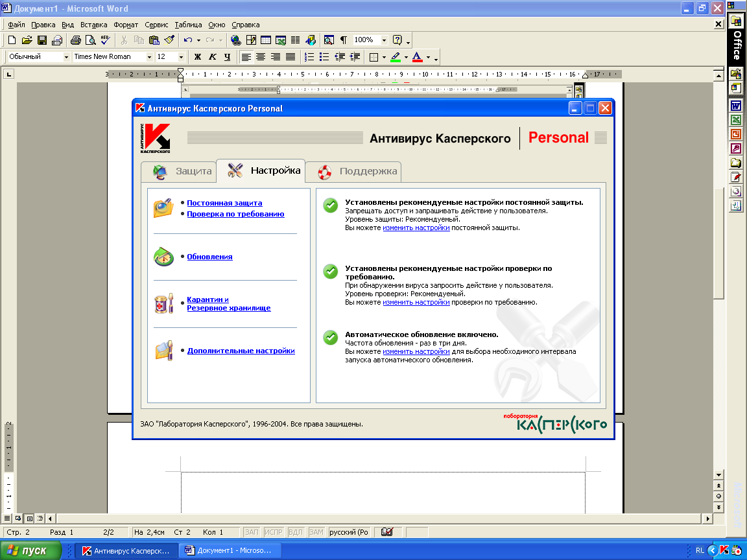Screen dimensions: 747x560
Task: Print the document using the printer icon
Action: tap(76, 40)
